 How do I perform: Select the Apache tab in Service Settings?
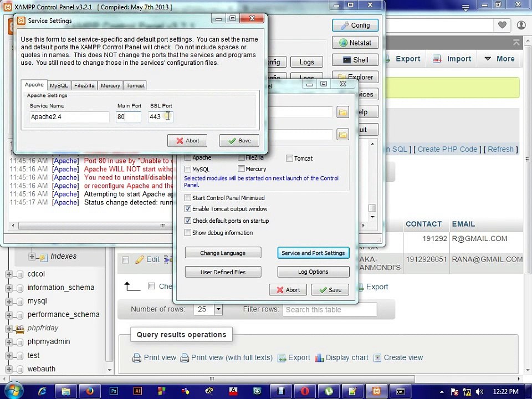pos(34,84)
